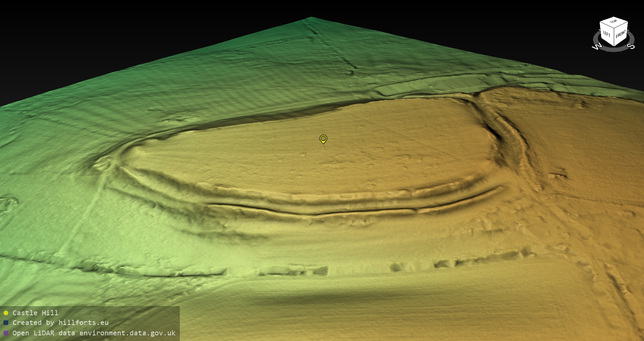The width and height of the screenshot is (644, 341).
Task: Open the Created by hillforts.eu credit
Action: pos(60,323)
